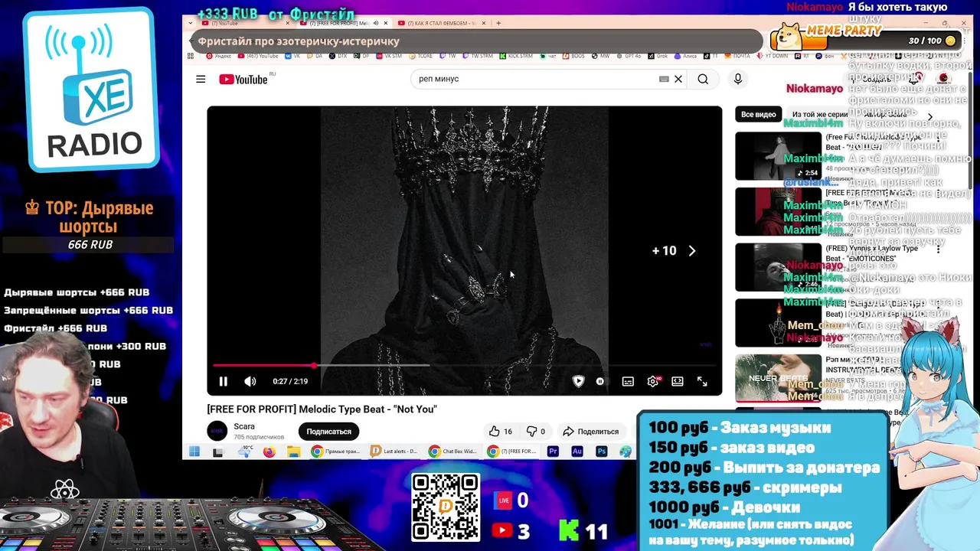Open video player settings gear
Screen dimensions: 980x551
click(x=652, y=381)
